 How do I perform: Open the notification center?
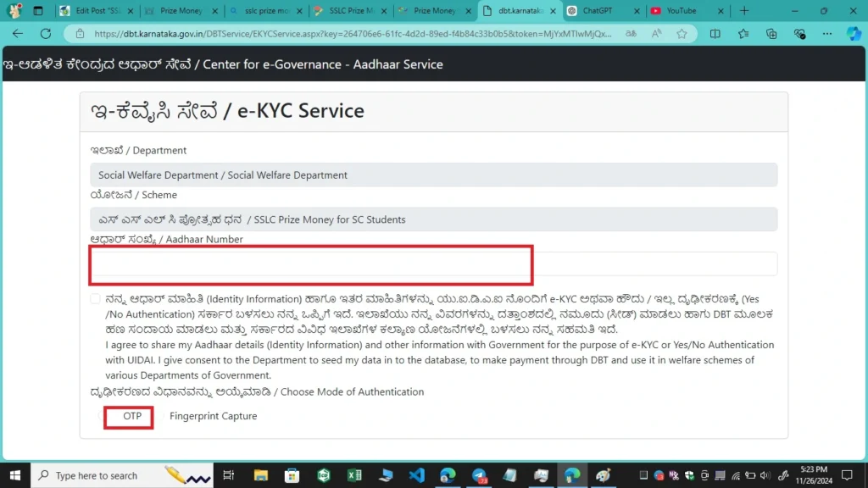coord(847,475)
